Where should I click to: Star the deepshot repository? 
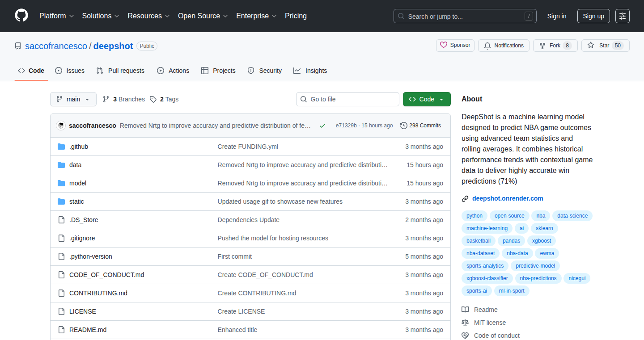point(606,46)
